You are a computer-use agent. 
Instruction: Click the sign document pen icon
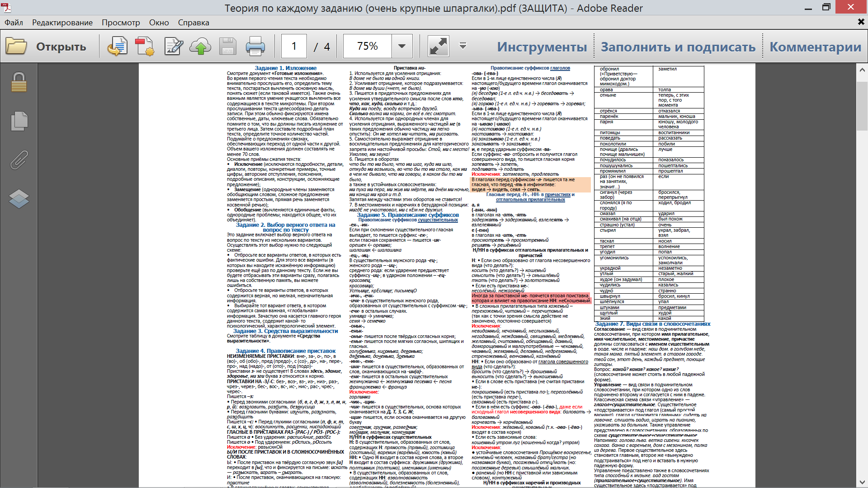174,47
